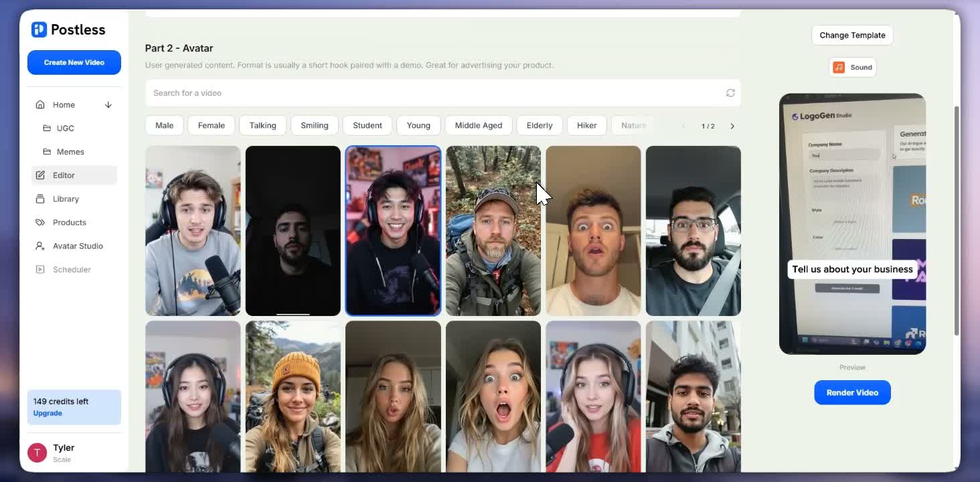Select dark-lit bearded man avatar
980x482 pixels.
tap(293, 230)
